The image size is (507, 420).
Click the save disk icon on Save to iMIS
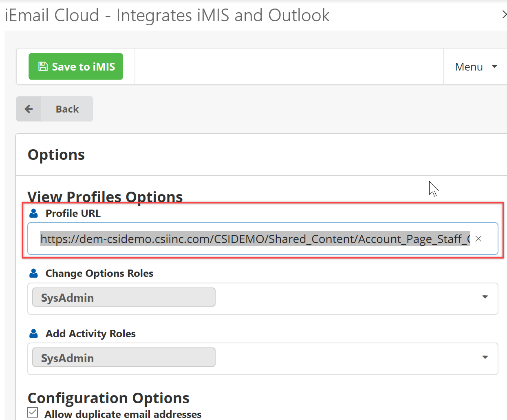point(43,66)
